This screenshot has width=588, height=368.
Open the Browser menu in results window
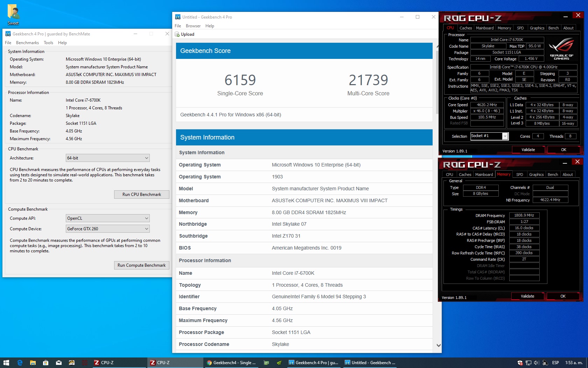(193, 26)
